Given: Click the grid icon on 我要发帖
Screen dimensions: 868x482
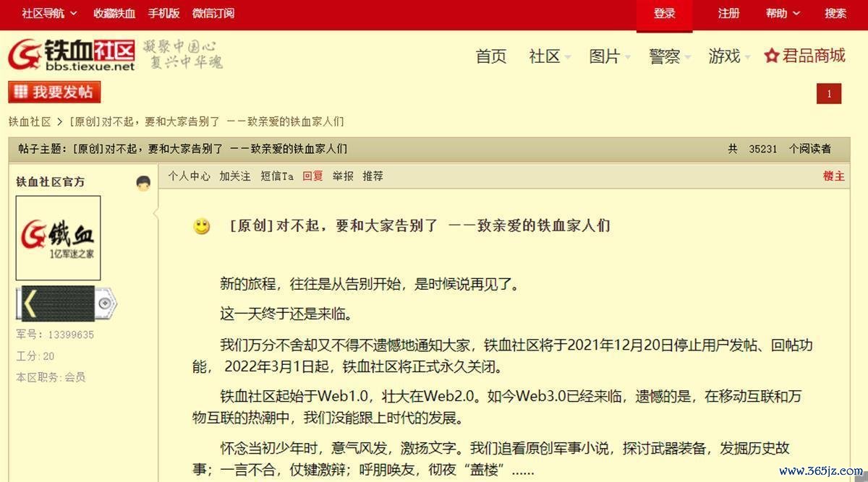Looking at the screenshot, I should click(20, 92).
